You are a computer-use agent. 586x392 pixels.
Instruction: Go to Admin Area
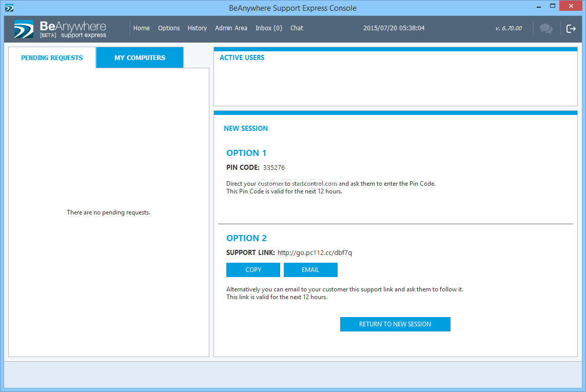click(231, 28)
